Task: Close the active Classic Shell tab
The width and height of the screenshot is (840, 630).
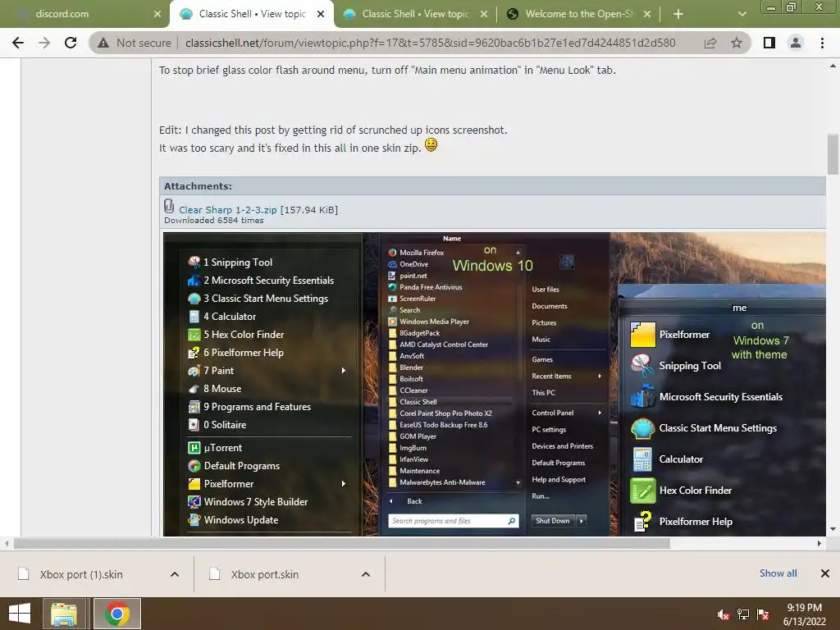Action: pos(321,14)
